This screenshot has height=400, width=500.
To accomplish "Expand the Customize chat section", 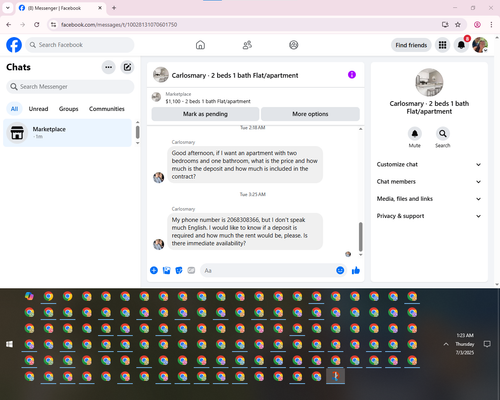I will pyautogui.click(x=429, y=164).
